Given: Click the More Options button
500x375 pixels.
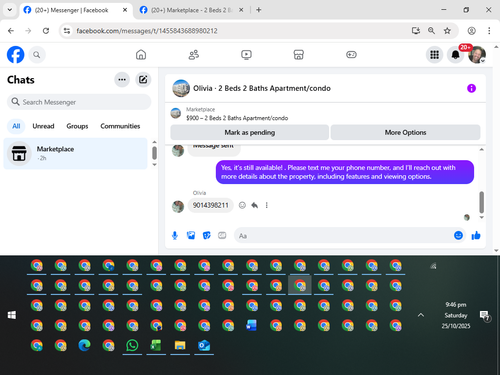Looking at the screenshot, I should pos(405,132).
